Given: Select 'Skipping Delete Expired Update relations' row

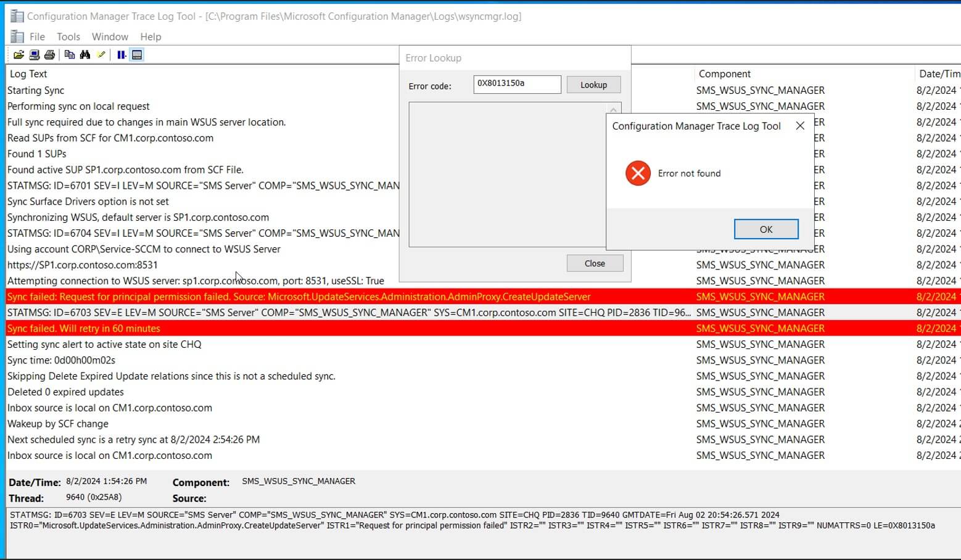Looking at the screenshot, I should pos(484,376).
